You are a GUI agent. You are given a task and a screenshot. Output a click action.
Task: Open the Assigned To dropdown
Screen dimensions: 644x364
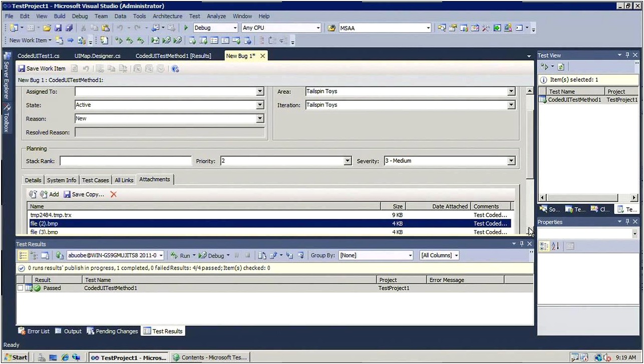(x=260, y=92)
